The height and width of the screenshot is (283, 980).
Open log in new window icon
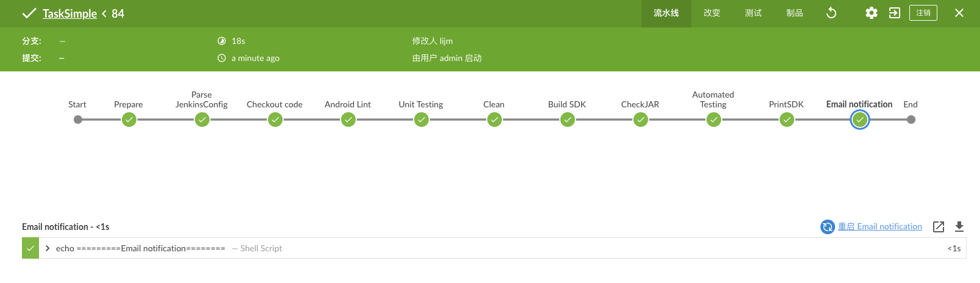pos(939,227)
